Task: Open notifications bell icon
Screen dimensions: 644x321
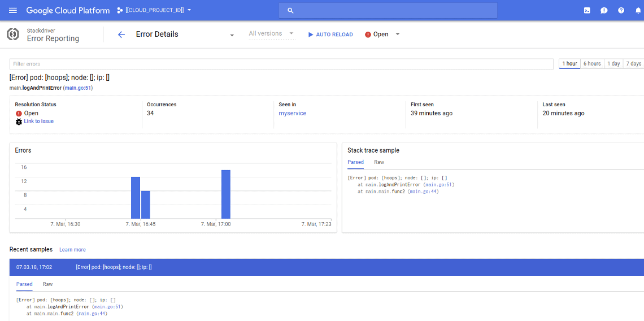Action: click(638, 10)
